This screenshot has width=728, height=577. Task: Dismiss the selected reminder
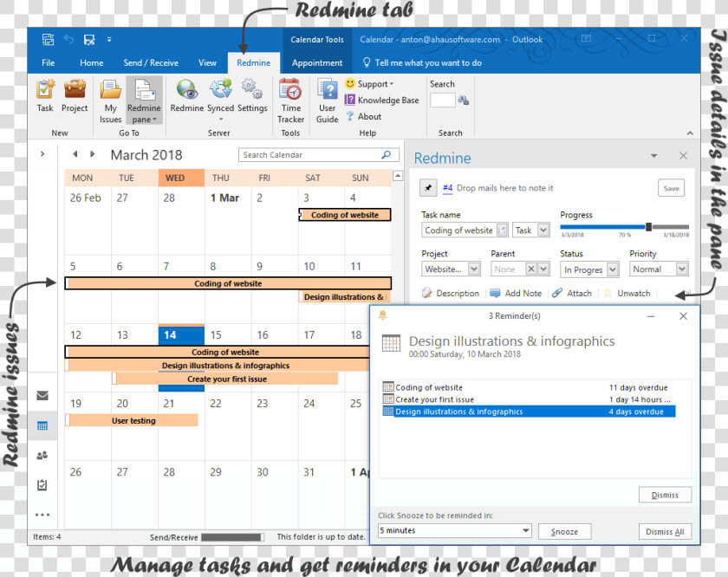pos(665,495)
